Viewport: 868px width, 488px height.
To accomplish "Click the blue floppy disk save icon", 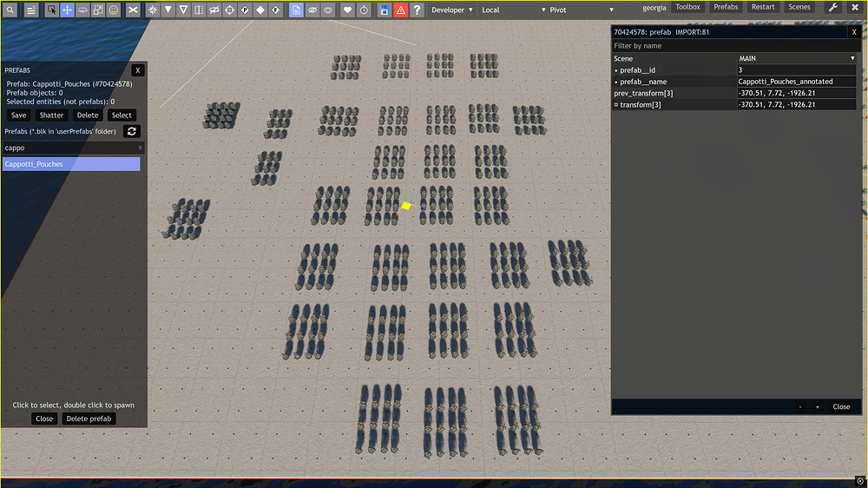I will (x=385, y=10).
